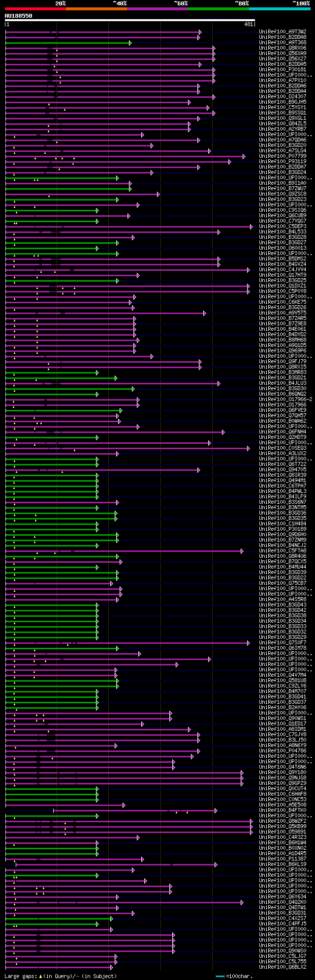315x980 pixels.
Task: Click the alignment bar for UniRef100_A9T3W2
Action: (x=103, y=32)
